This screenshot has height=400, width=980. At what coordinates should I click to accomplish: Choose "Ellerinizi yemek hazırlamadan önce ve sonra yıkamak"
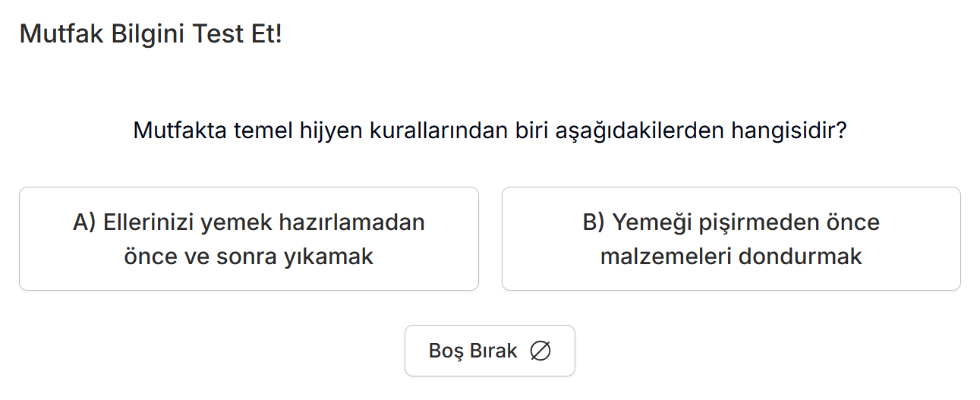249,239
